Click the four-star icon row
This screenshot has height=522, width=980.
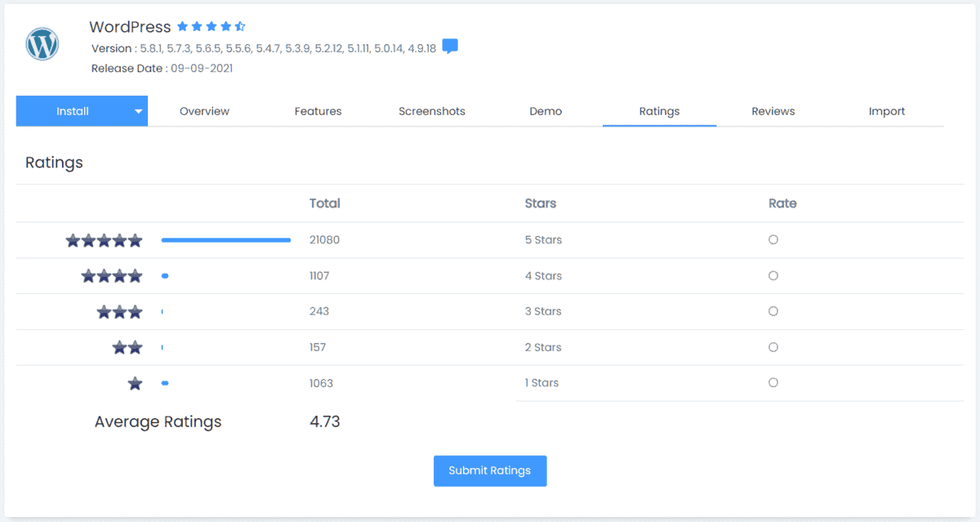point(112,276)
